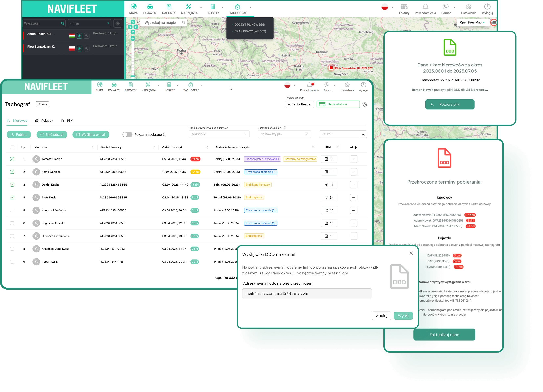Open the Najnowszy plik dropdown
The width and height of the screenshot is (543, 392).
click(284, 134)
